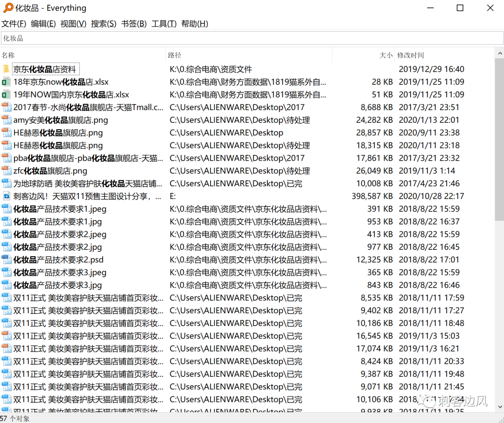This screenshot has height=423, width=504.
Task: Click path K:\0.综合电商\资质文件 in first row
Action: point(211,69)
